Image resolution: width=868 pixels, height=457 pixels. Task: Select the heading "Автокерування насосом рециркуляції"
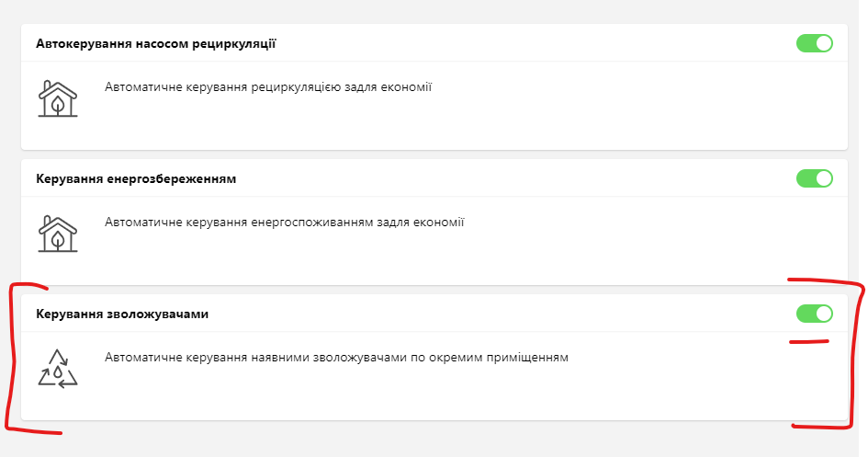(x=156, y=43)
